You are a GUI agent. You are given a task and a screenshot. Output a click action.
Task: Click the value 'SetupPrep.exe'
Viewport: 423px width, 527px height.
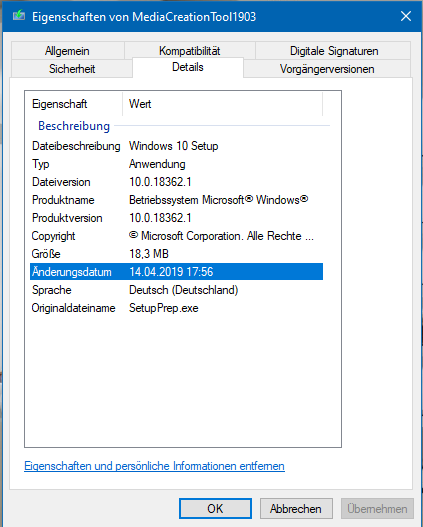point(164,308)
